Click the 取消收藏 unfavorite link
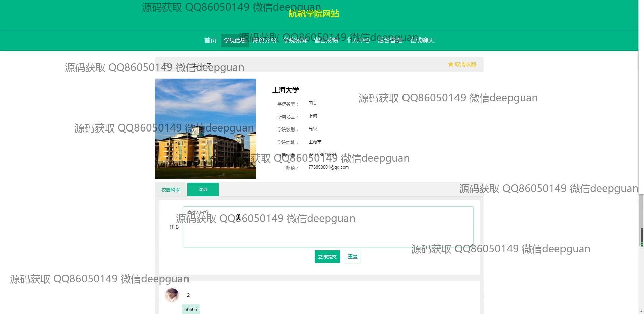This screenshot has height=314, width=644. point(465,64)
